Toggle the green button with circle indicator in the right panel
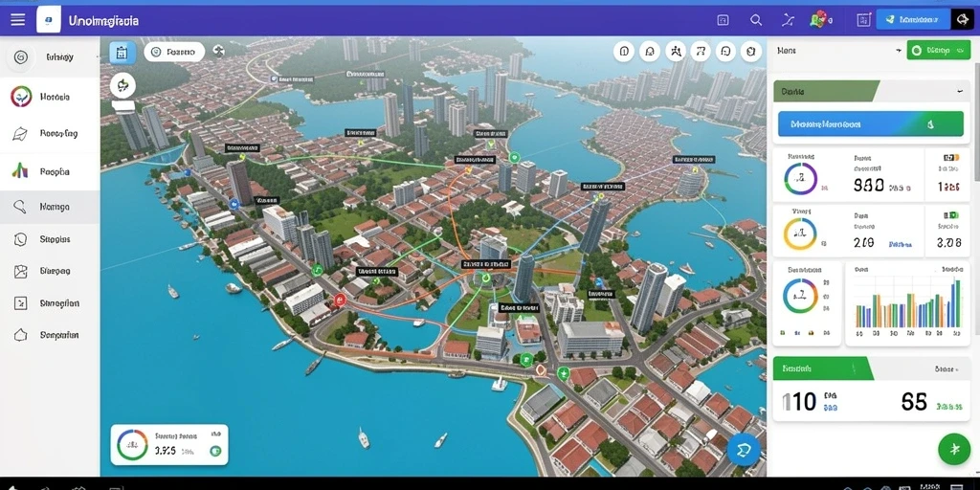Screen dimensions: 980x490 pyautogui.click(x=938, y=51)
